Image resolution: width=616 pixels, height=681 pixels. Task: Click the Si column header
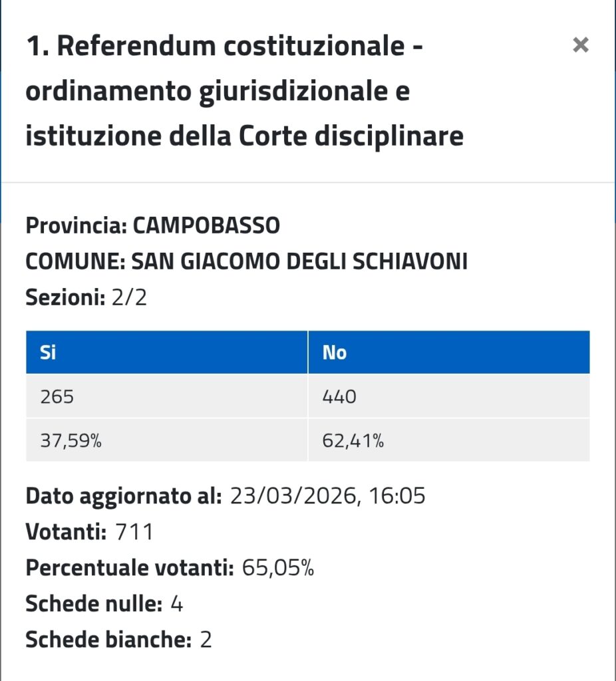pyautogui.click(x=48, y=352)
